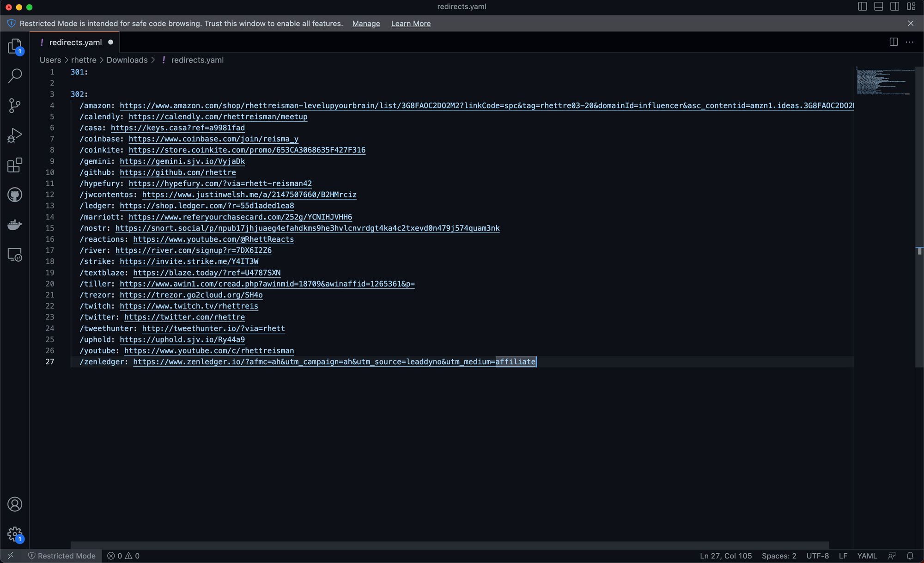Open the Extensions view

[x=15, y=165]
